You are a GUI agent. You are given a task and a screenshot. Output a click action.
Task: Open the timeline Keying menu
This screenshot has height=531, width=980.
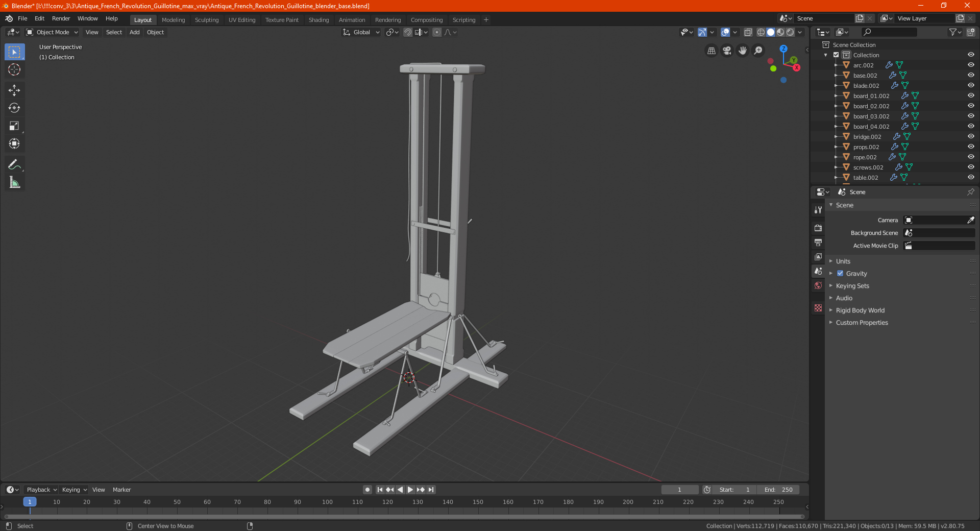[x=73, y=490]
